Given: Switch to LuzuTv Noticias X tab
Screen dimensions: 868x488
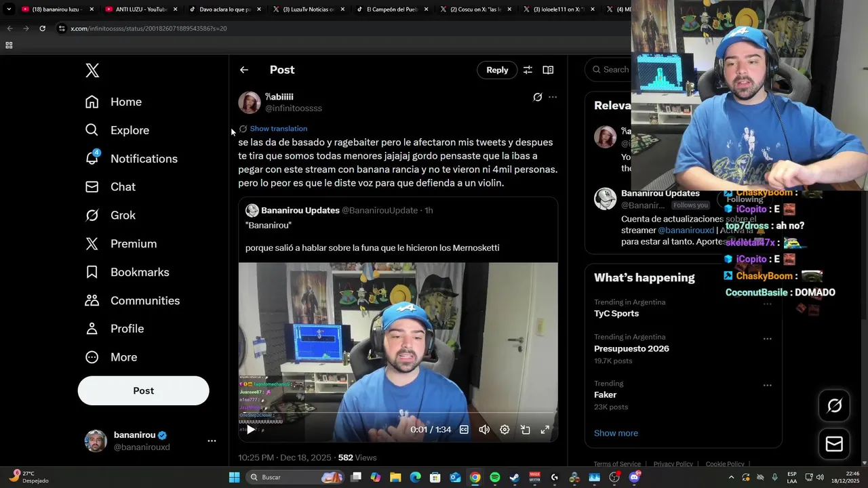Looking at the screenshot, I should click(308, 9).
